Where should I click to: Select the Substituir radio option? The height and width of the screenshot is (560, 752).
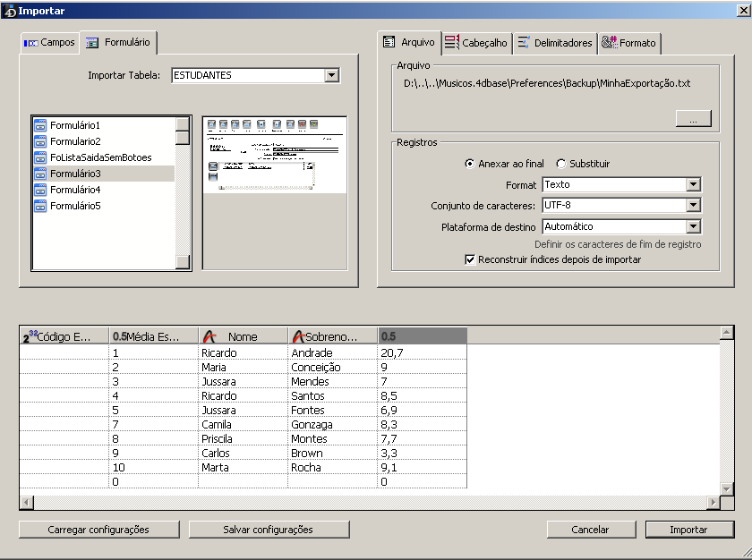(561, 164)
